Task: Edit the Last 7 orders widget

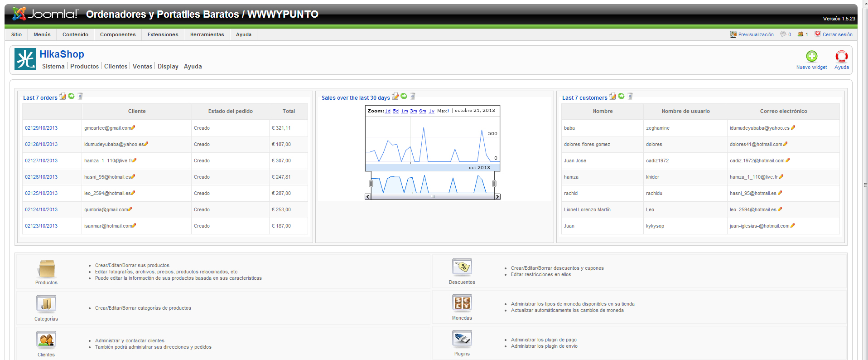Action: tap(63, 96)
